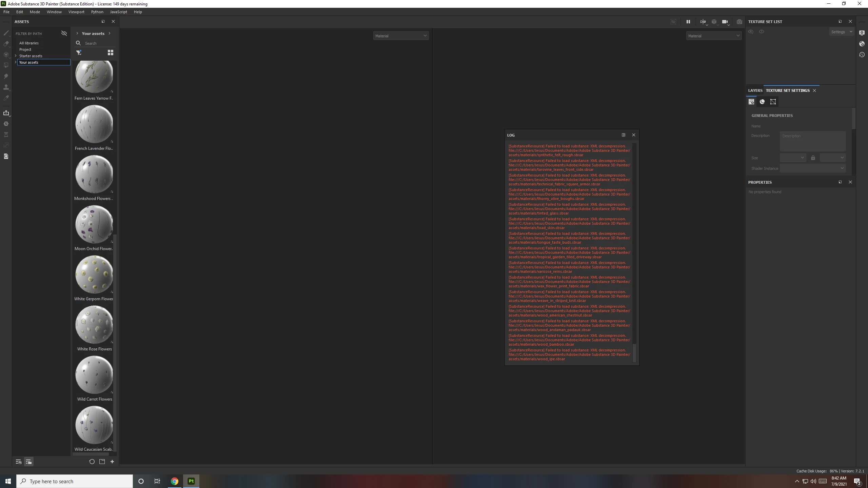Select All libraries in filter list

click(29, 43)
